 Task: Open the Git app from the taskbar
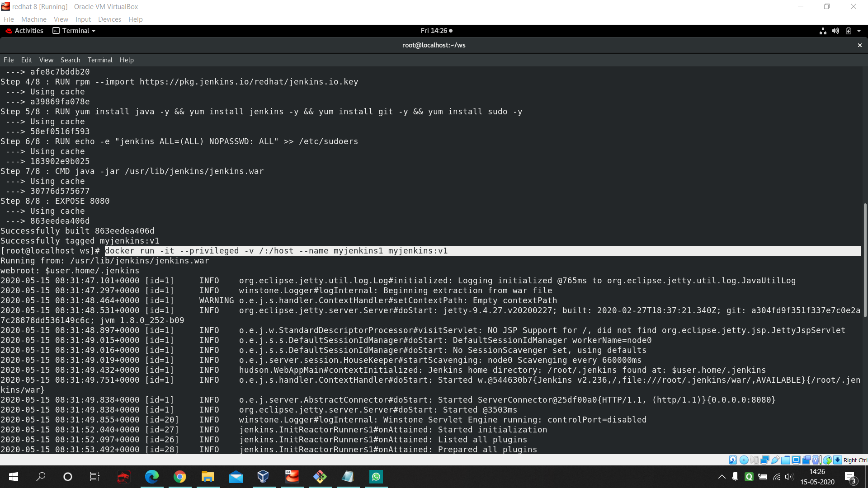[320, 477]
